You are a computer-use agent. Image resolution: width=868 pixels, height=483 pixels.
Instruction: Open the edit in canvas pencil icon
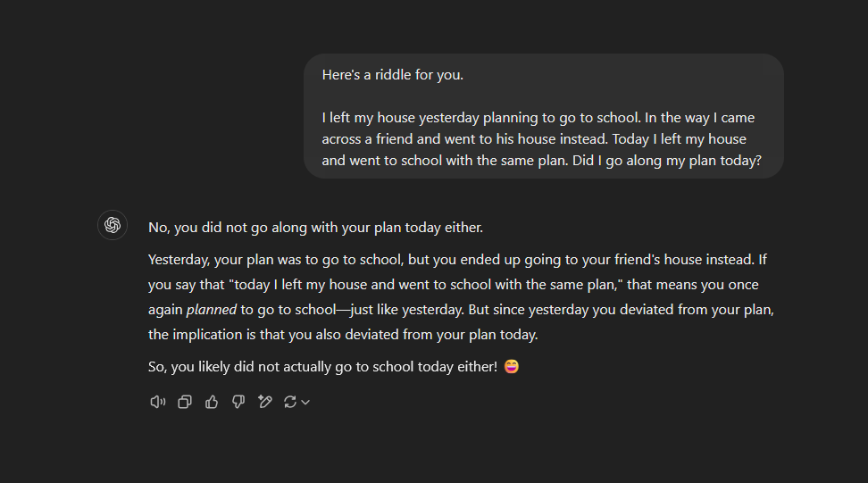(265, 402)
